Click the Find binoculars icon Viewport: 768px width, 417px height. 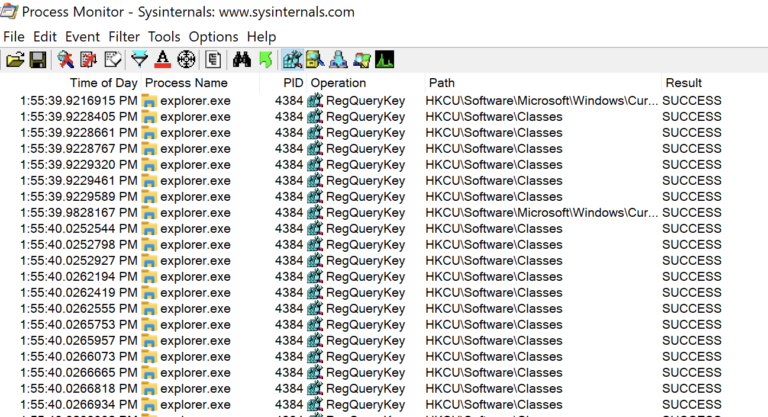point(241,60)
